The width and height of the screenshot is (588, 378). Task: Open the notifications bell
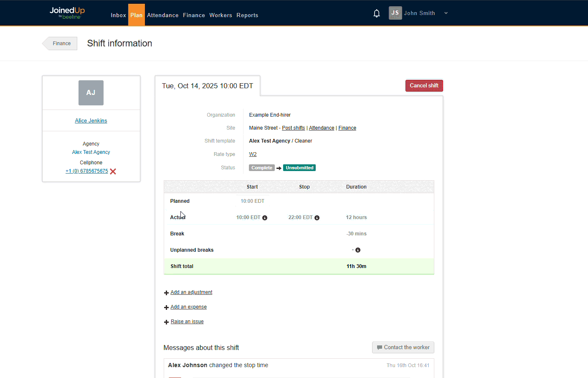376,13
